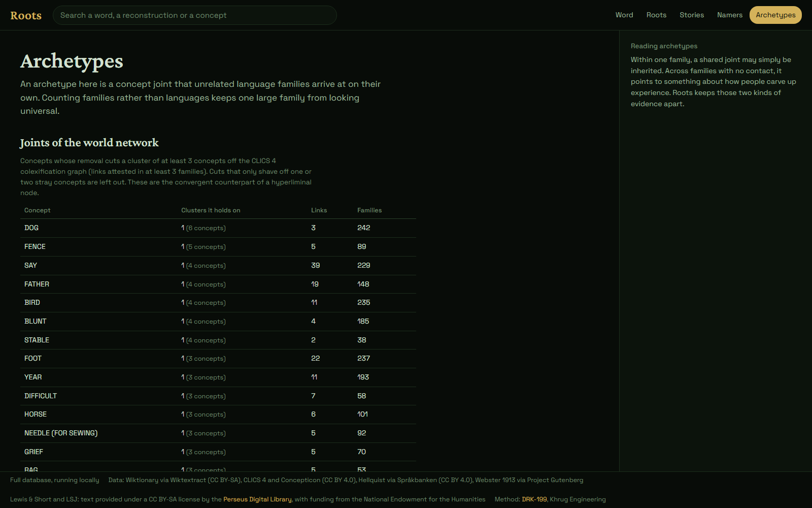The image size is (812, 508).
Task: Open the DRK-199 method link
Action: (x=534, y=499)
